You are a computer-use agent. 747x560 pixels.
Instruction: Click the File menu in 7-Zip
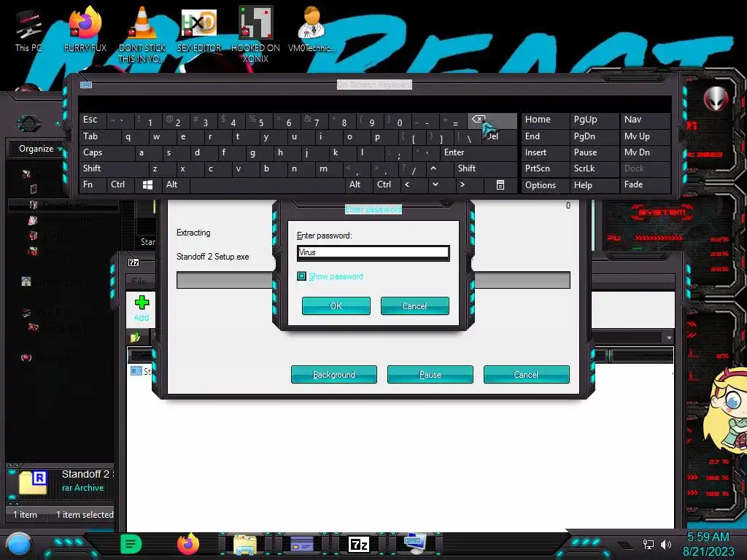(139, 281)
